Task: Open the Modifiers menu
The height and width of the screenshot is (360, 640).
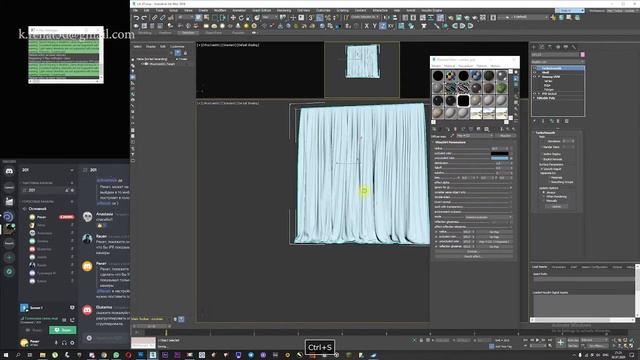Action: point(220,11)
